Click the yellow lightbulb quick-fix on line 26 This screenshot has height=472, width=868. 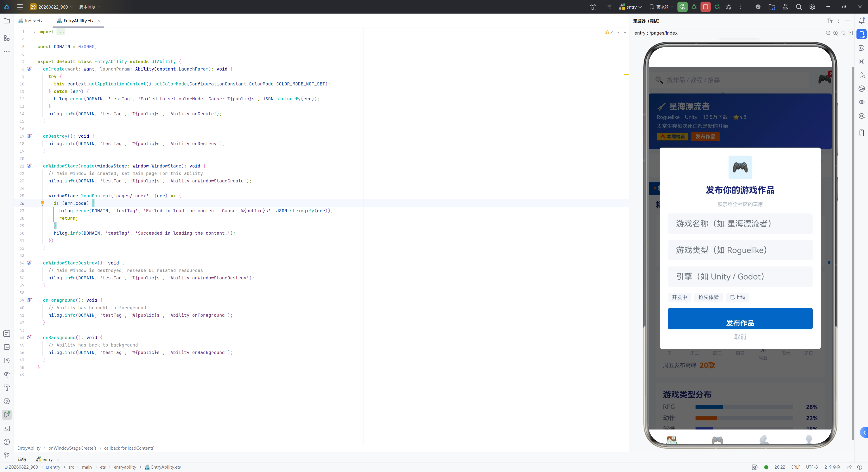click(x=42, y=203)
